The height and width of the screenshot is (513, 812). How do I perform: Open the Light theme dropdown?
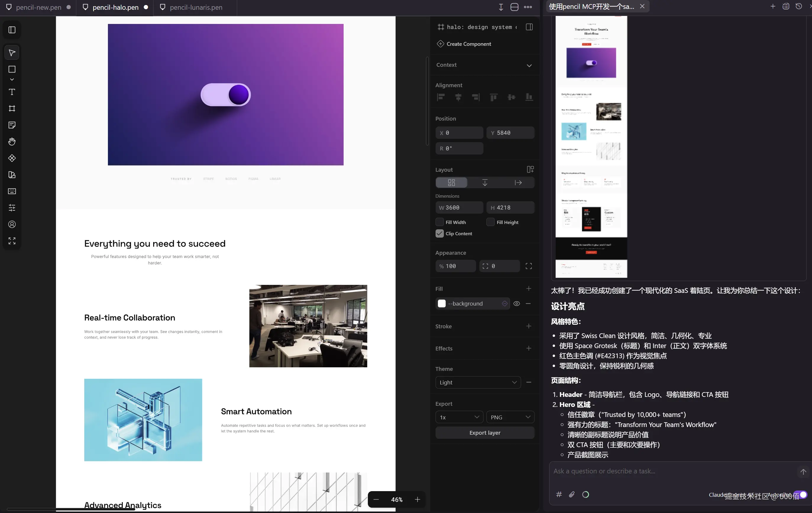[x=478, y=382]
